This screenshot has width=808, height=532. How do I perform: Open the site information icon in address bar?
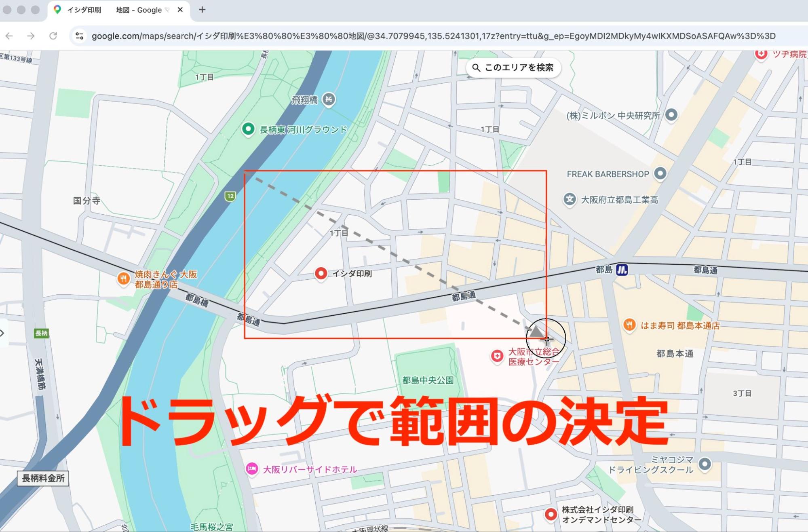(79, 36)
